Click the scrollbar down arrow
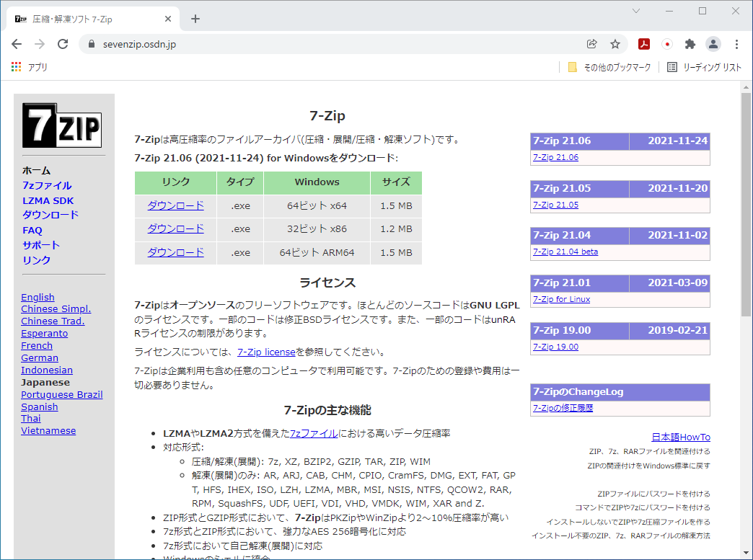The height and width of the screenshot is (560, 753). point(746,553)
